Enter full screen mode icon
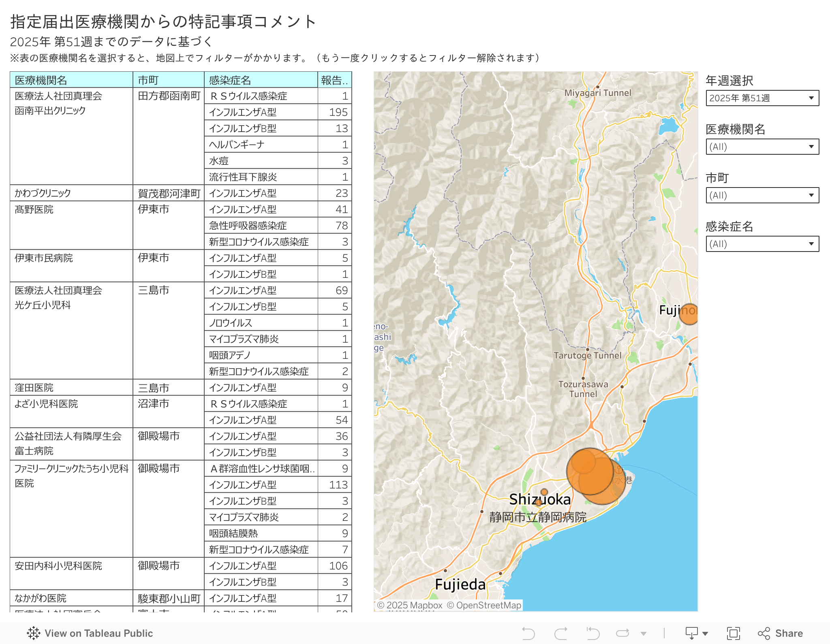Image resolution: width=830 pixels, height=644 pixels. click(733, 633)
